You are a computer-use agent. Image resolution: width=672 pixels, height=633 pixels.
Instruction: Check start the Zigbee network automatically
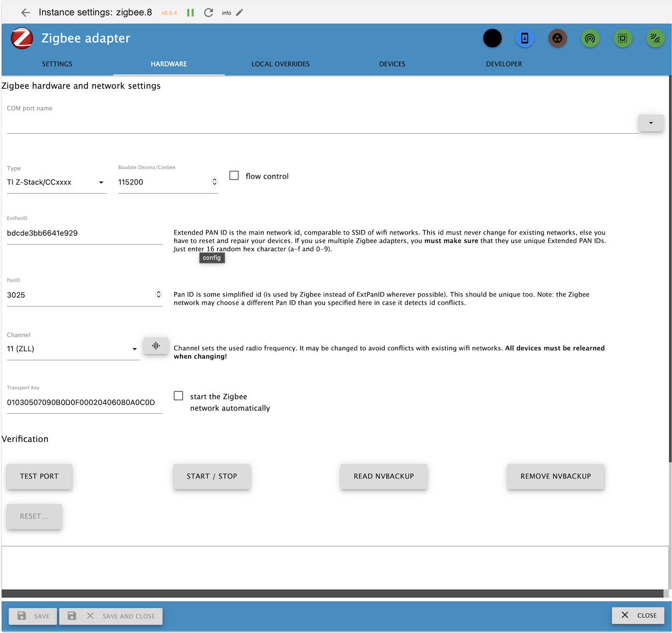coord(179,396)
